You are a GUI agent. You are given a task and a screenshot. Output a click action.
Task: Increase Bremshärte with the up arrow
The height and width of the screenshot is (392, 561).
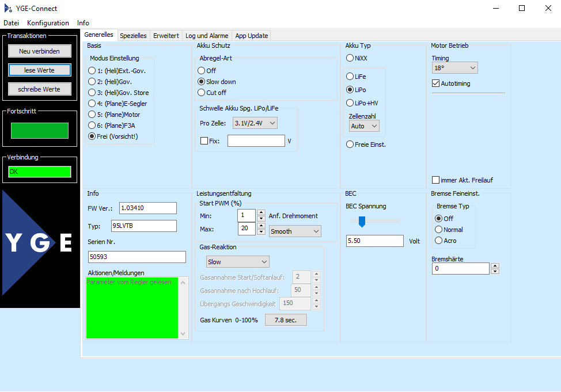[495, 265]
